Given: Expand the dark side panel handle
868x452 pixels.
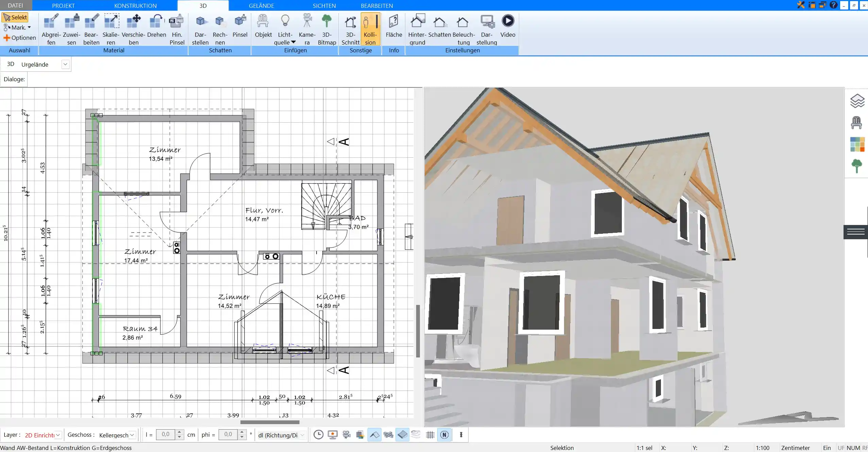Looking at the screenshot, I should click(x=856, y=232).
